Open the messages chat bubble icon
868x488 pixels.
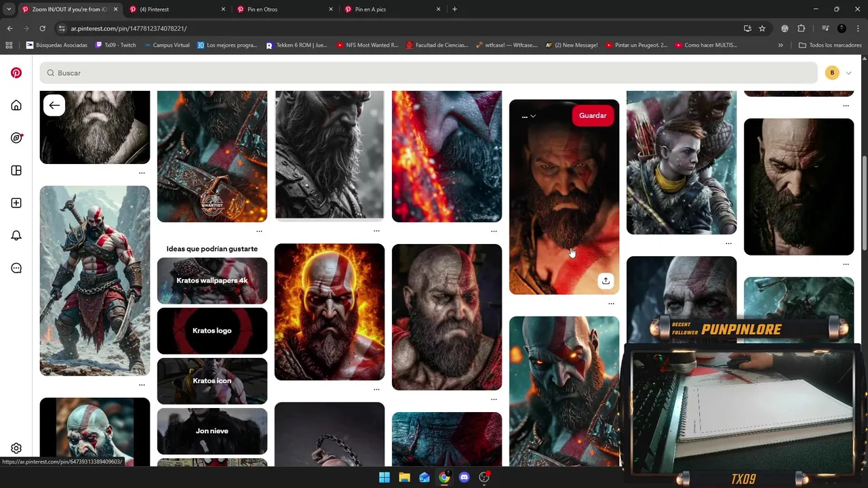point(16,268)
